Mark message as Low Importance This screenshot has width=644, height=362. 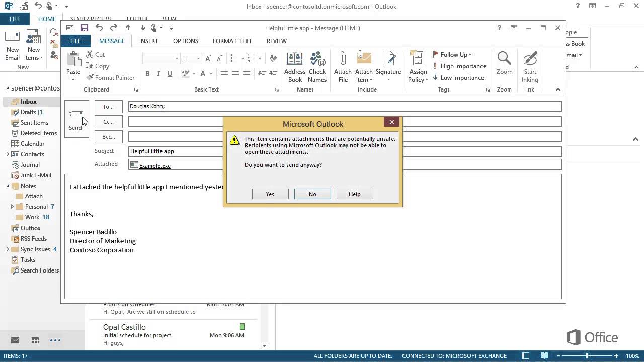[x=458, y=77]
